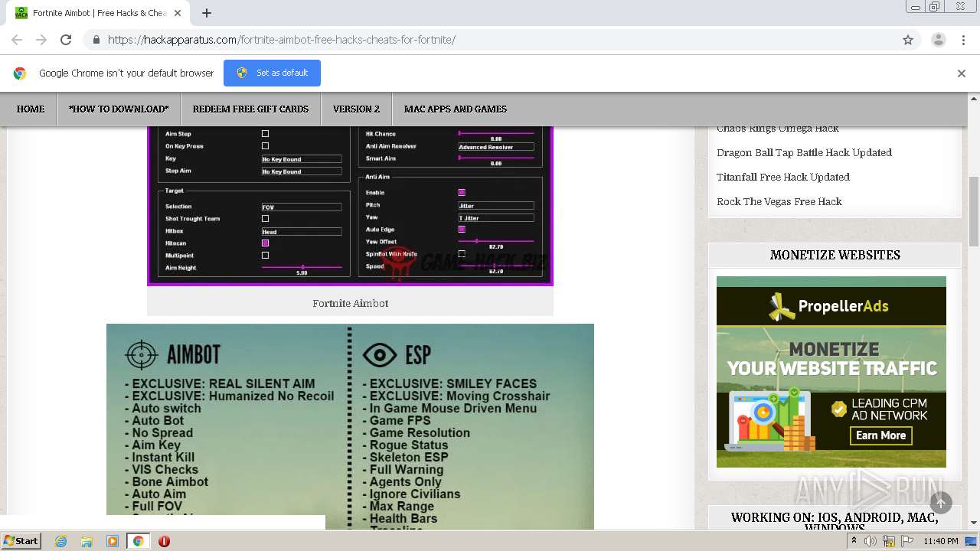Open Chaos Rings Omega Hack link
The height and width of the screenshot is (551, 980).
click(778, 129)
